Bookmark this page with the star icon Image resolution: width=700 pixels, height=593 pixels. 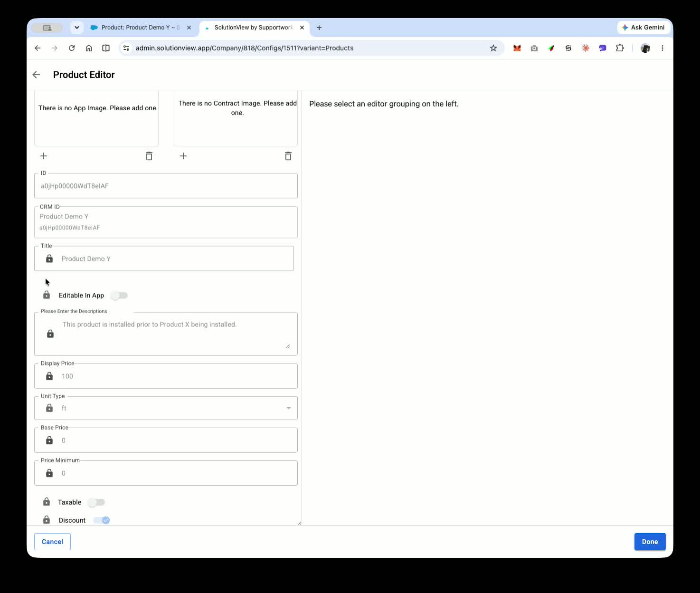point(493,48)
